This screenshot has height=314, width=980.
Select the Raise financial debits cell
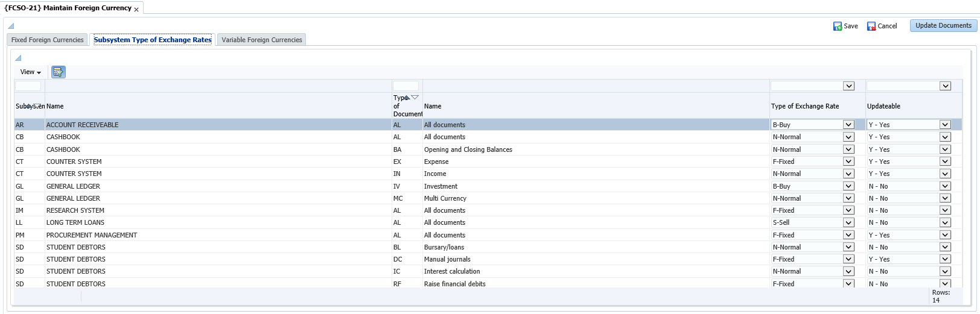[x=596, y=283]
